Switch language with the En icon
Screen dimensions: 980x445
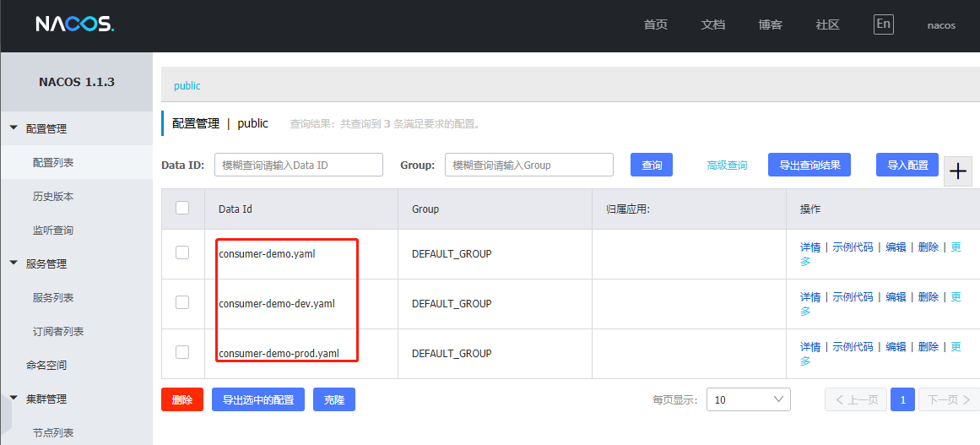(883, 24)
